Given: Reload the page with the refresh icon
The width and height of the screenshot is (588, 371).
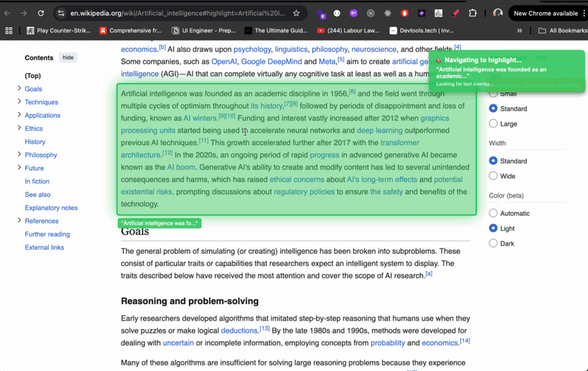Looking at the screenshot, I should click(40, 13).
